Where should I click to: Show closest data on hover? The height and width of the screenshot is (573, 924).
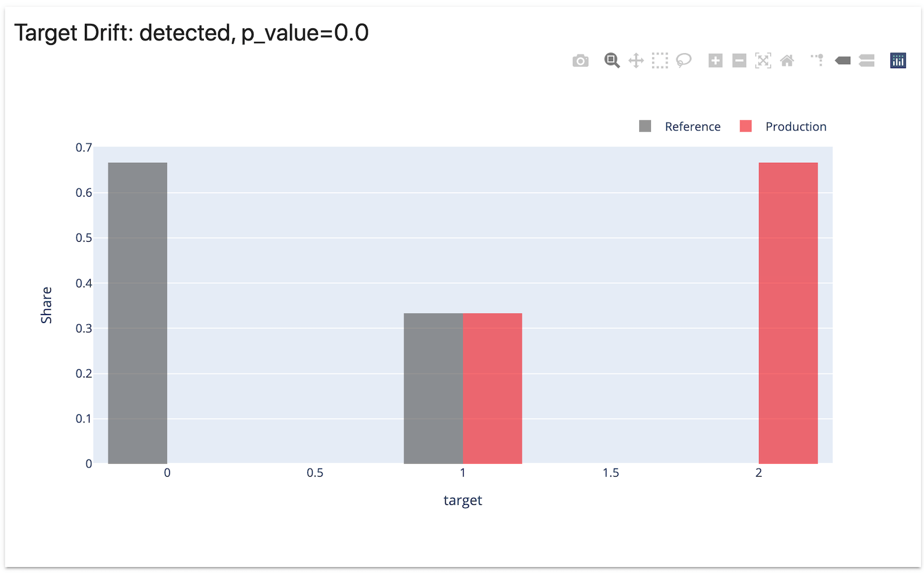[843, 61]
